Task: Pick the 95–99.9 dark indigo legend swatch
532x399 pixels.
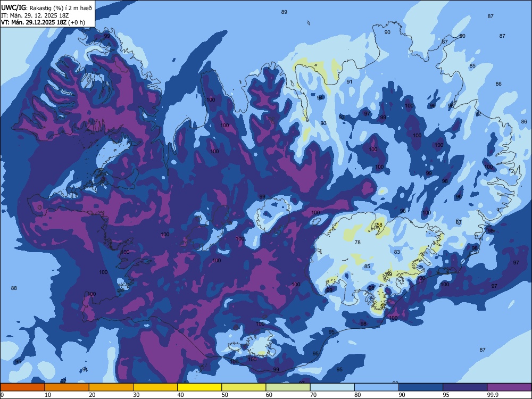Action: click(x=465, y=387)
